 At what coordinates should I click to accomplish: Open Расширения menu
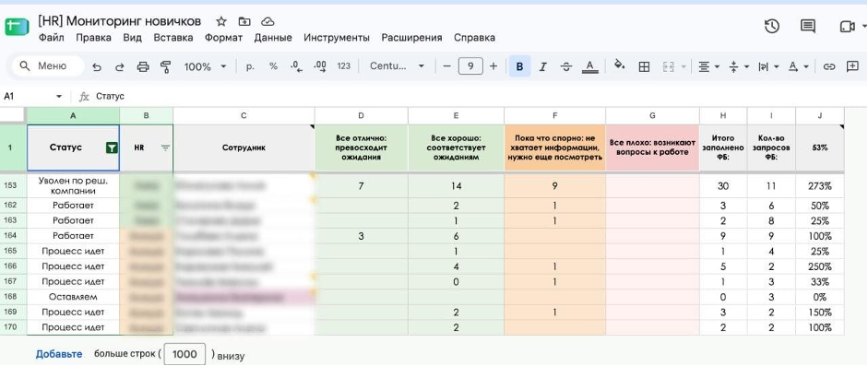(x=411, y=38)
